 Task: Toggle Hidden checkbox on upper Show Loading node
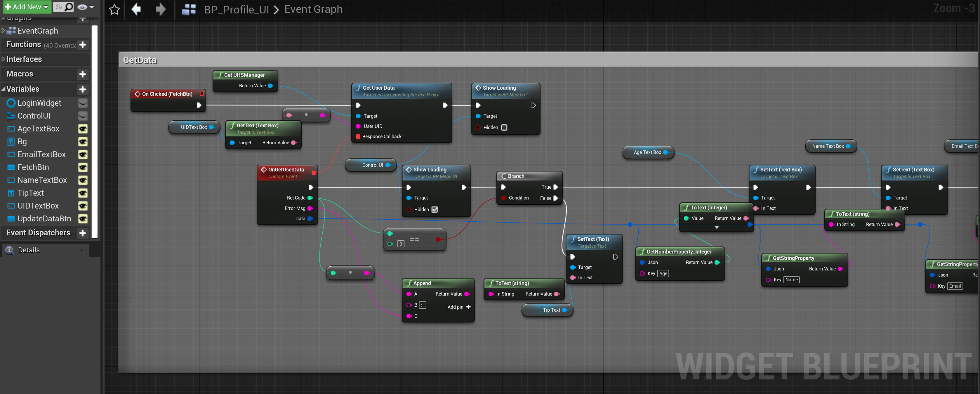click(x=504, y=128)
